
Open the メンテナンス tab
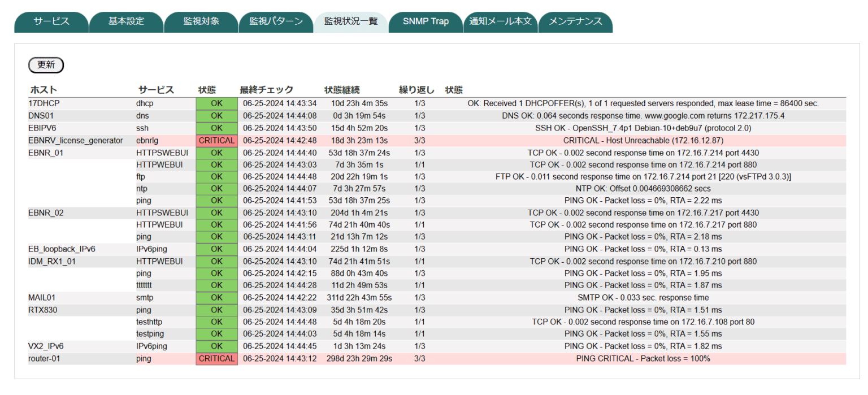575,21
